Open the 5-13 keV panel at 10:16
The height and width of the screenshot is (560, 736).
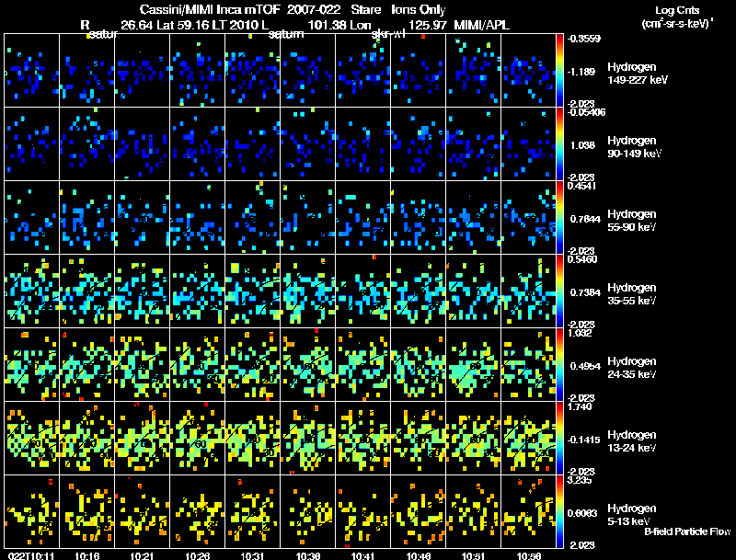pos(86,511)
